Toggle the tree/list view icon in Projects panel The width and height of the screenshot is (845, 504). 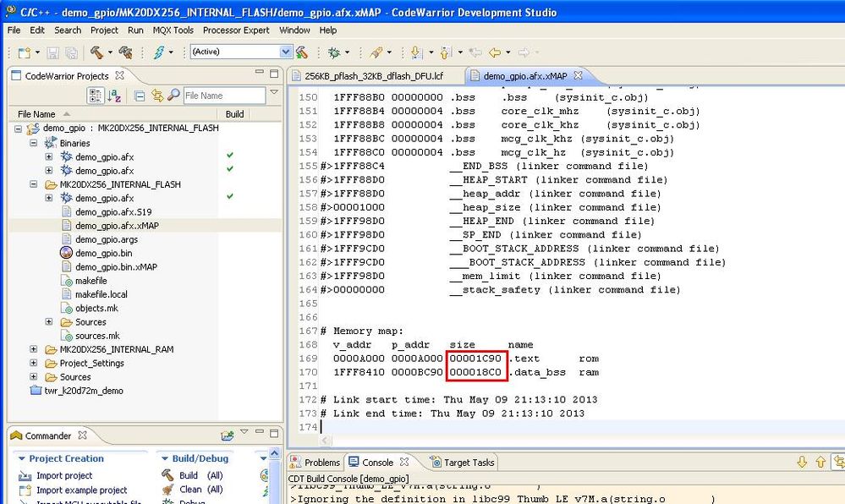pos(96,96)
